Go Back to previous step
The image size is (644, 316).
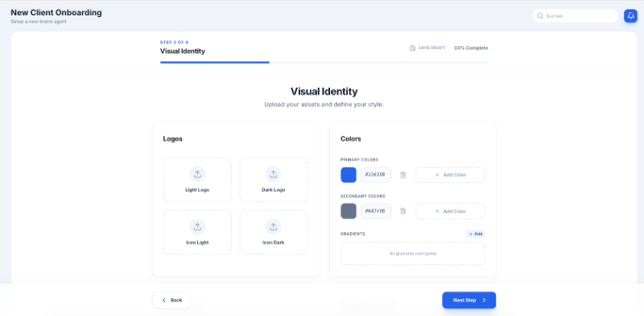171,300
